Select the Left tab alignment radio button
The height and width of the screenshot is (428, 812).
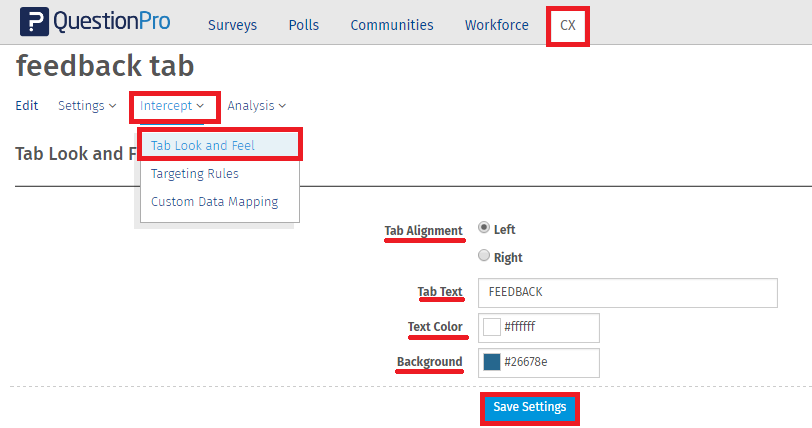[484, 227]
